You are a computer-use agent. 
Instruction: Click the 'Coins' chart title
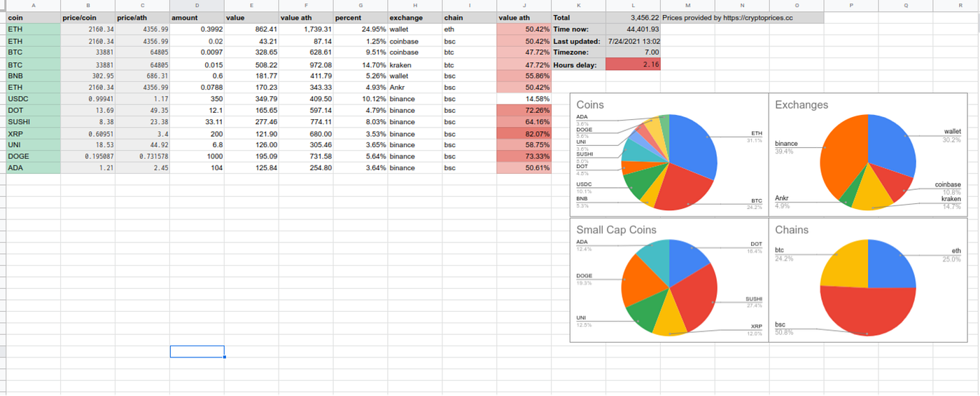[590, 104]
